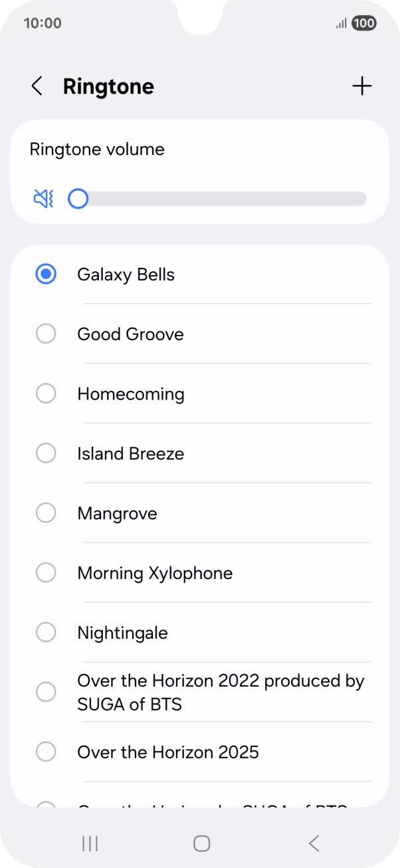The width and height of the screenshot is (400, 868).
Task: Select the Island Breeze radio button
Action: pos(46,453)
